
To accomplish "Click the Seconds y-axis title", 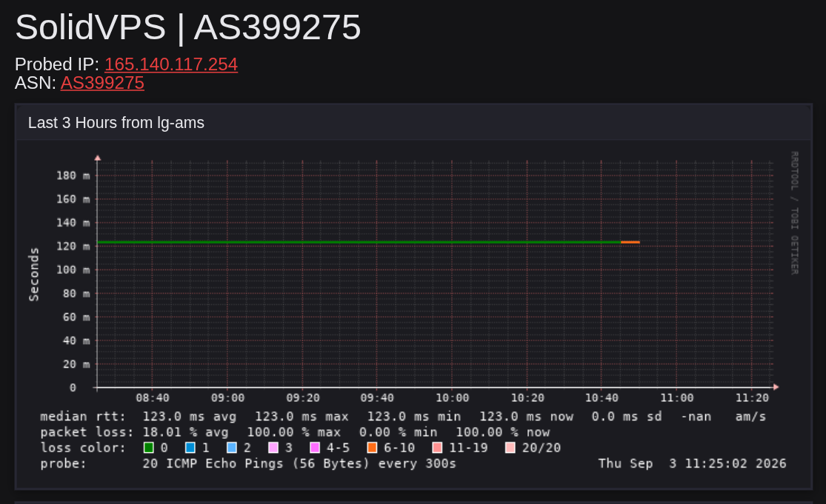I will (34, 275).
